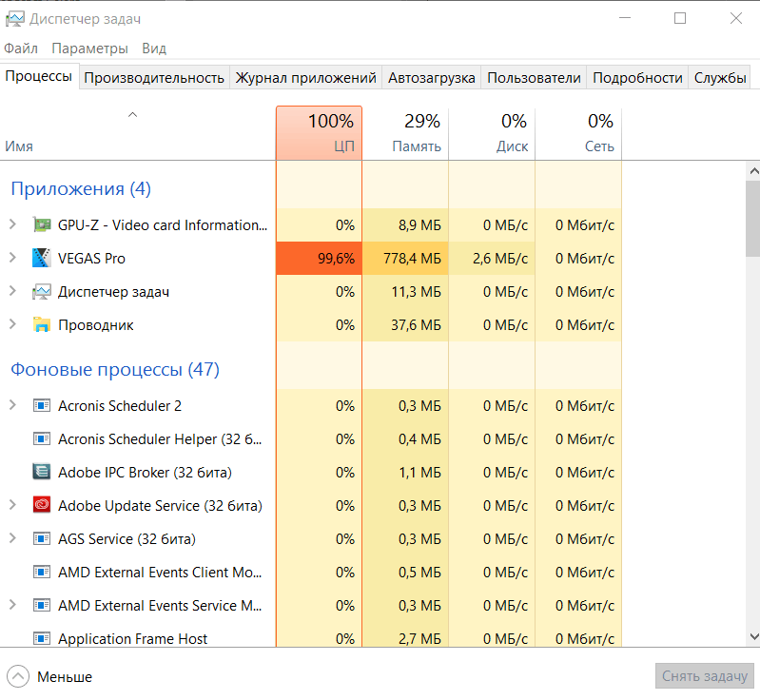The width and height of the screenshot is (760, 700).
Task: Open the Вид menu
Action: pos(154,49)
